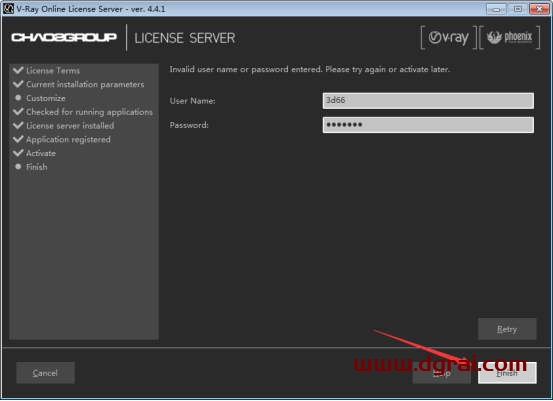553x401 pixels.
Task: Click the checkmark beside Activate step
Action: pyautogui.click(x=18, y=153)
